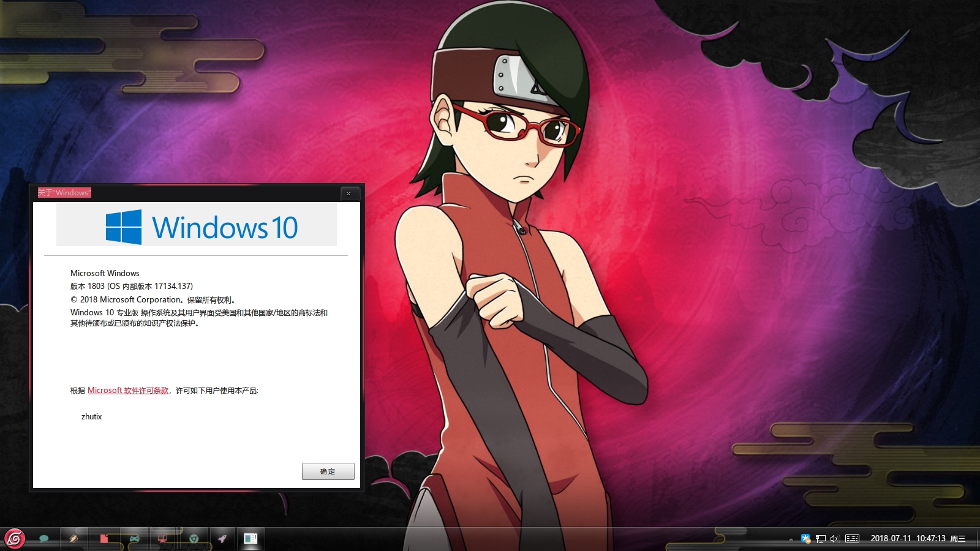This screenshot has height=551, width=980.
Task: Click the 确定 button in About Windows
Action: [x=328, y=471]
